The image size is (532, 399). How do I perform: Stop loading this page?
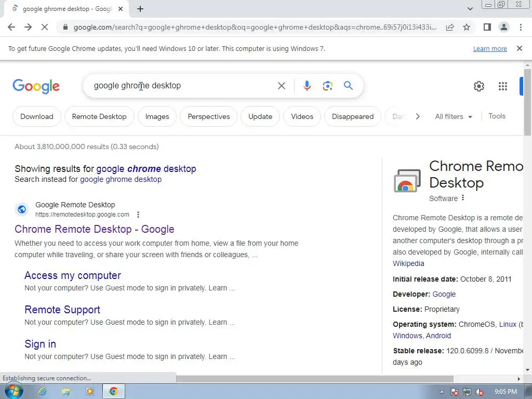[x=45, y=27]
